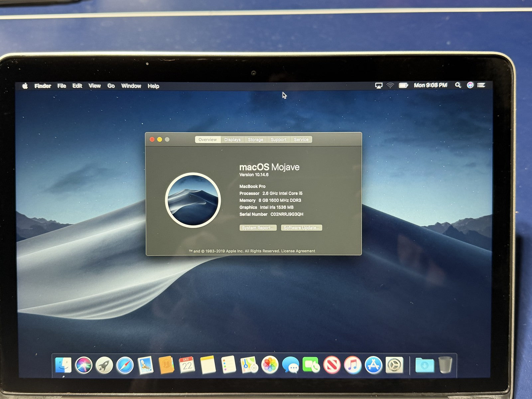Click the macOS Mojave title
This screenshot has width=532, height=399.
click(x=269, y=167)
